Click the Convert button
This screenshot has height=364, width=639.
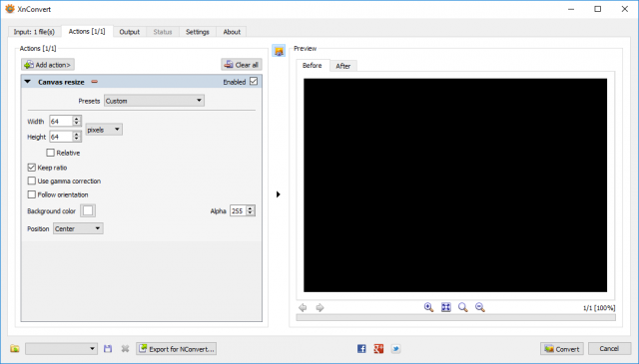(x=562, y=349)
